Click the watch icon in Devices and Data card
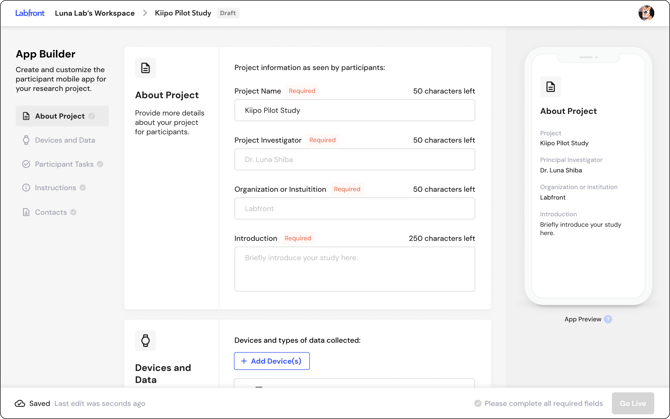This screenshot has height=419, width=670. point(146,341)
